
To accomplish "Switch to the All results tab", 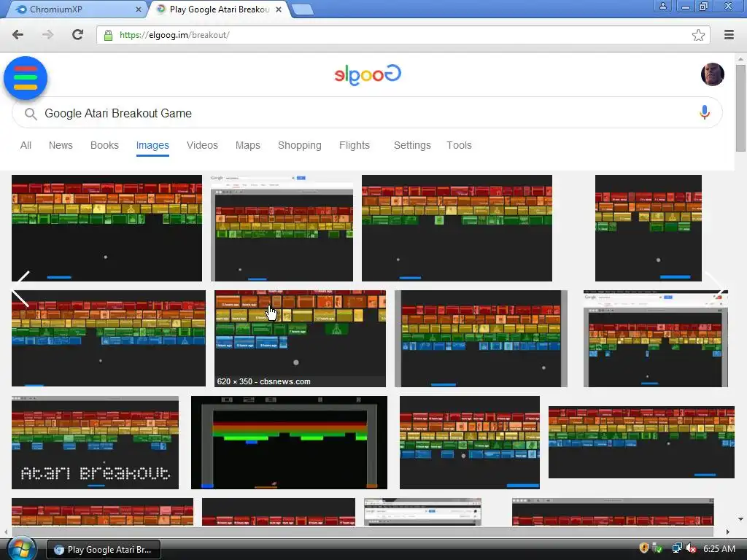I will tap(26, 145).
